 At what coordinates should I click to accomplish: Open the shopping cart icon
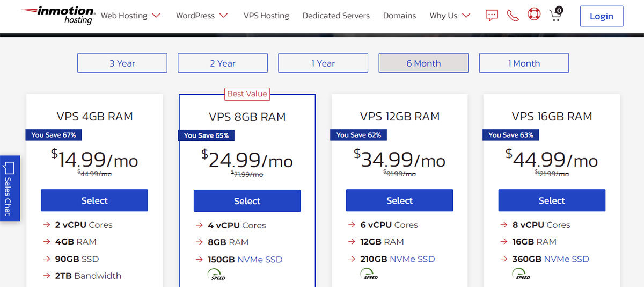[557, 15]
